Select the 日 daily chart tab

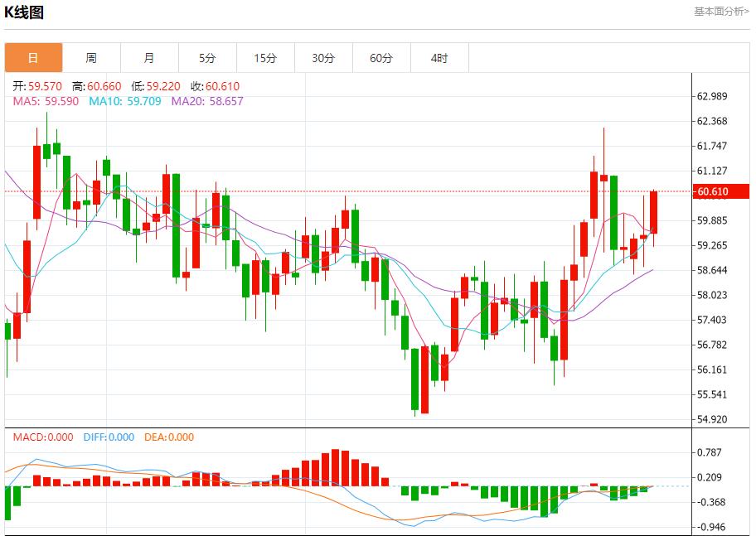point(33,58)
